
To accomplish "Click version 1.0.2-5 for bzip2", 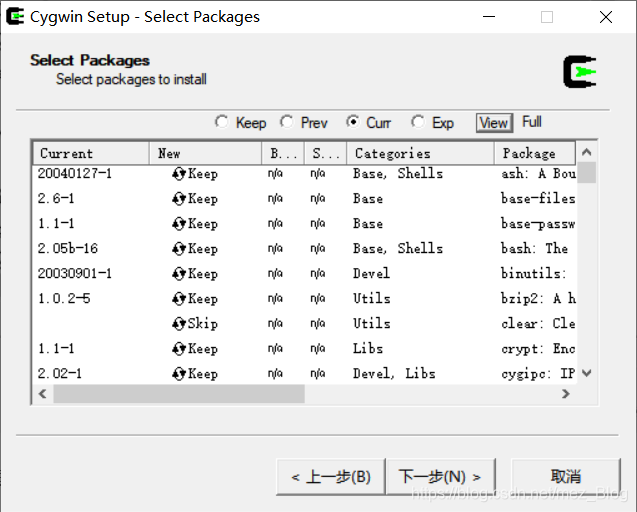I will 64,299.
